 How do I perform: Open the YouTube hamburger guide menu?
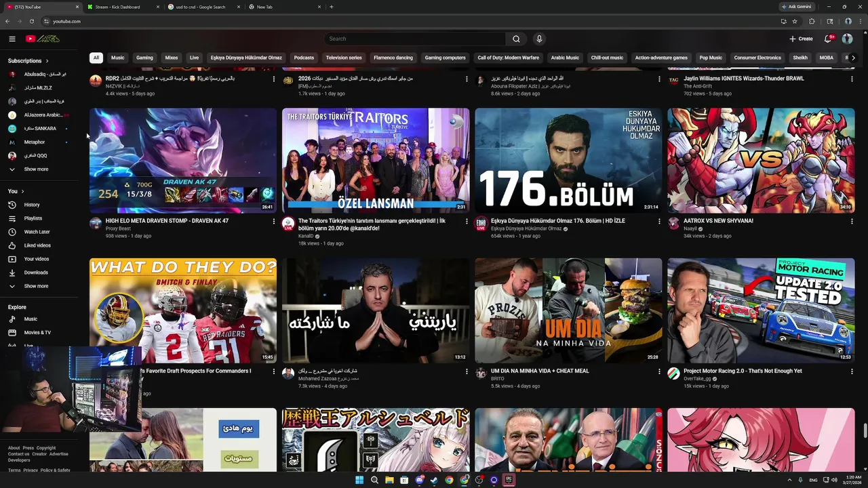click(x=12, y=39)
